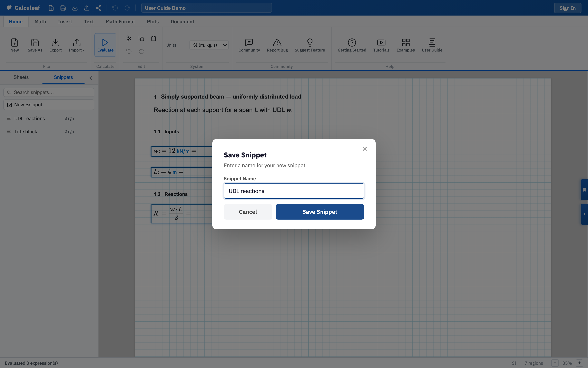
Task: Click the Redo icon in Edit group
Action: [141, 51]
